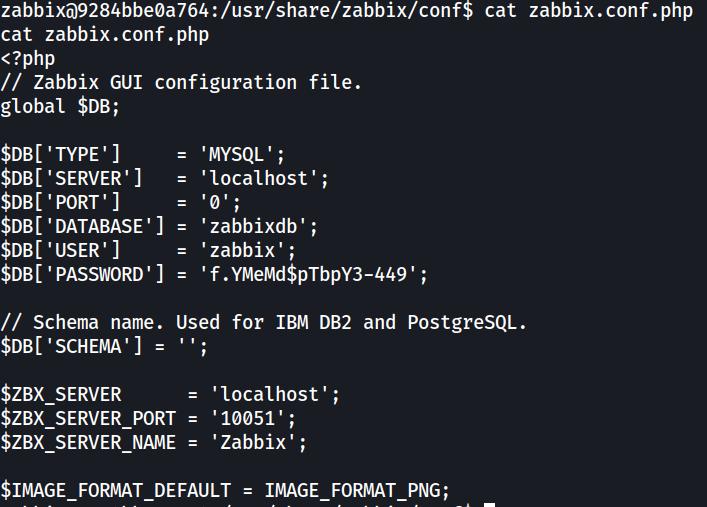Click the database password string value

(x=308, y=274)
